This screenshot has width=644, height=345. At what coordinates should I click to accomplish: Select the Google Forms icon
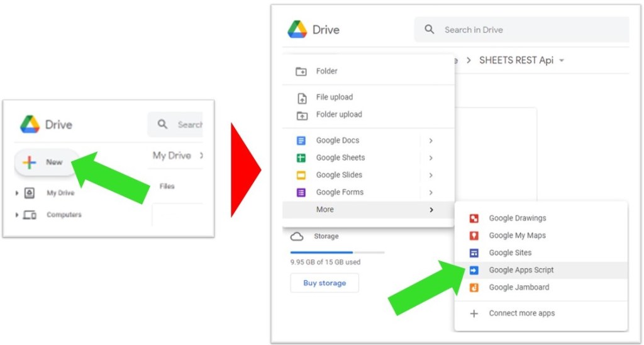[x=301, y=193]
